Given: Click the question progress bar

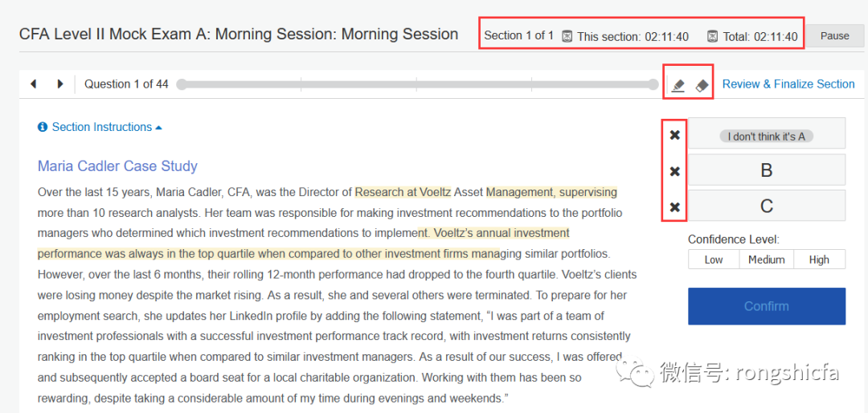Looking at the screenshot, I should point(416,84).
